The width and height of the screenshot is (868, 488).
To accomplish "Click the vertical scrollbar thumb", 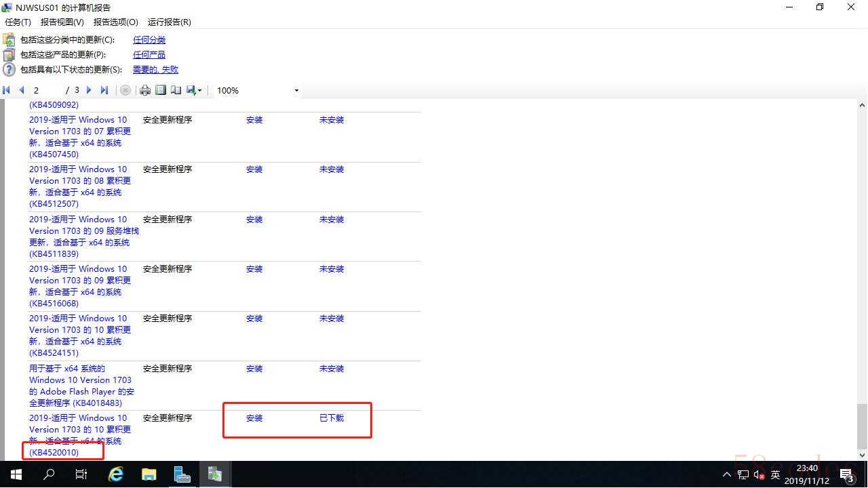I will click(x=862, y=426).
